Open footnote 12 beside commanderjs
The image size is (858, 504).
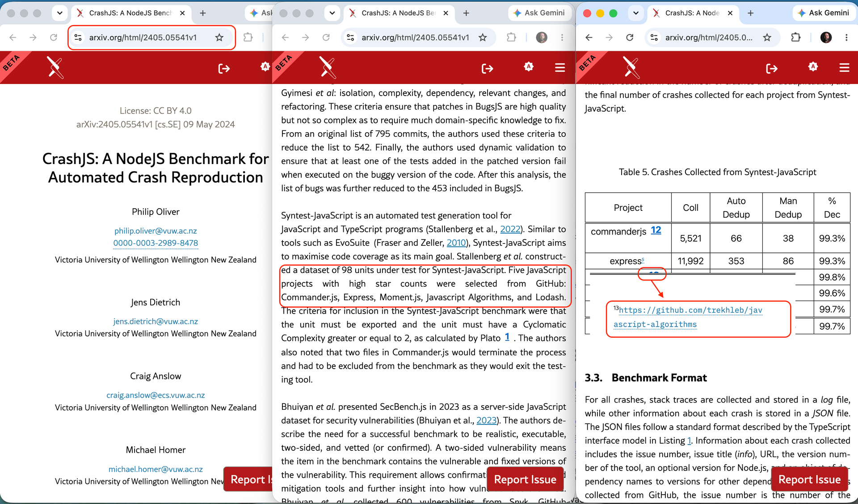click(x=656, y=230)
